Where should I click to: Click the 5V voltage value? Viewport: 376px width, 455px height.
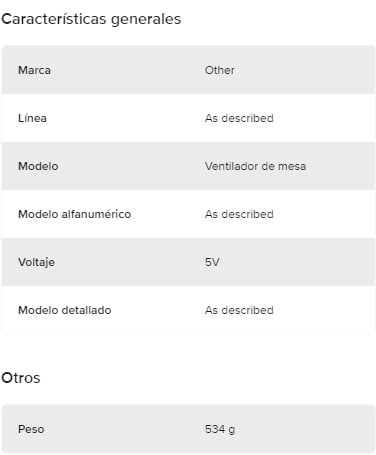click(x=212, y=262)
